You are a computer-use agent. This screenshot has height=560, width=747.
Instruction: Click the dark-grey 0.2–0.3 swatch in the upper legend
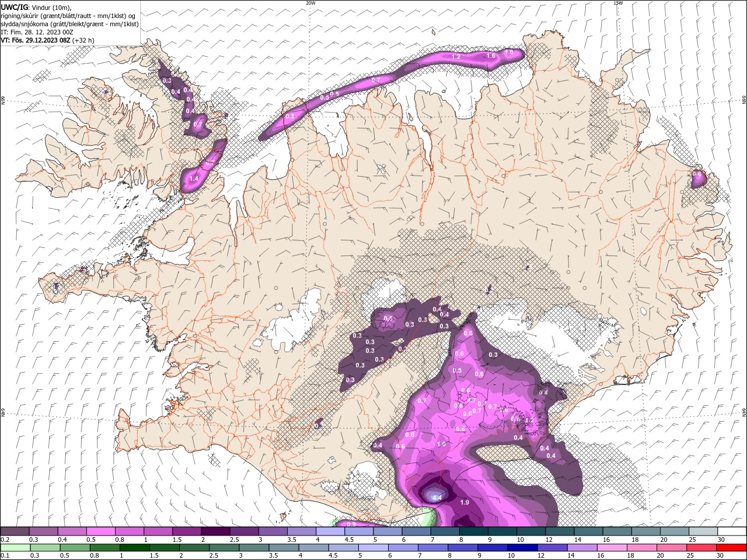click(15, 531)
